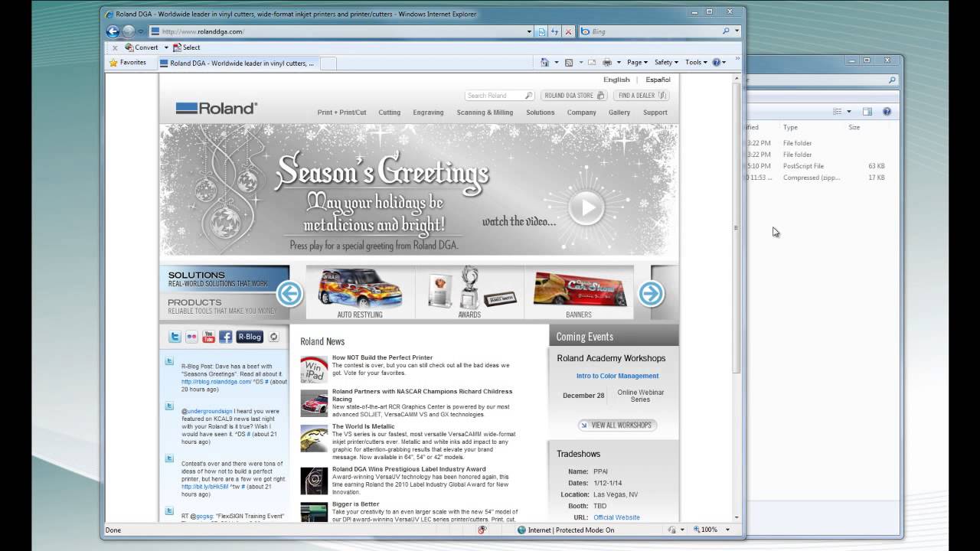Stop loading with the red X icon
980x551 pixels.
point(567,31)
